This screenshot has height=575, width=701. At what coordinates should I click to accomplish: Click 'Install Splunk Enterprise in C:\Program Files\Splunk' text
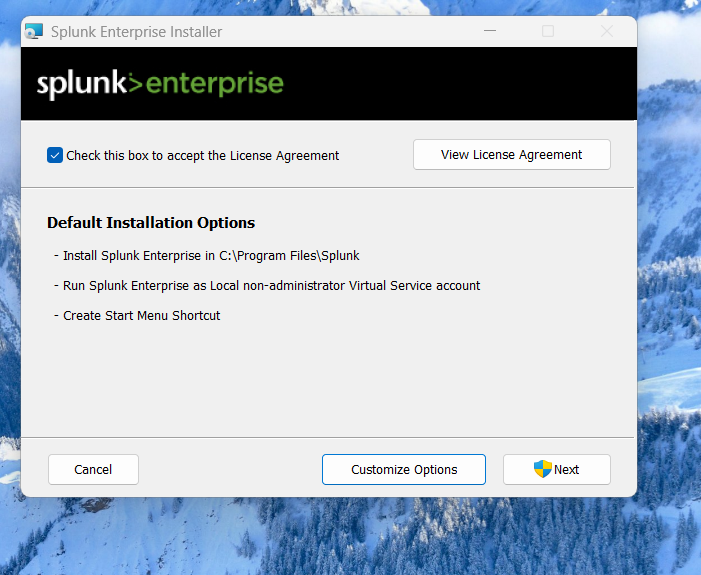tap(211, 255)
